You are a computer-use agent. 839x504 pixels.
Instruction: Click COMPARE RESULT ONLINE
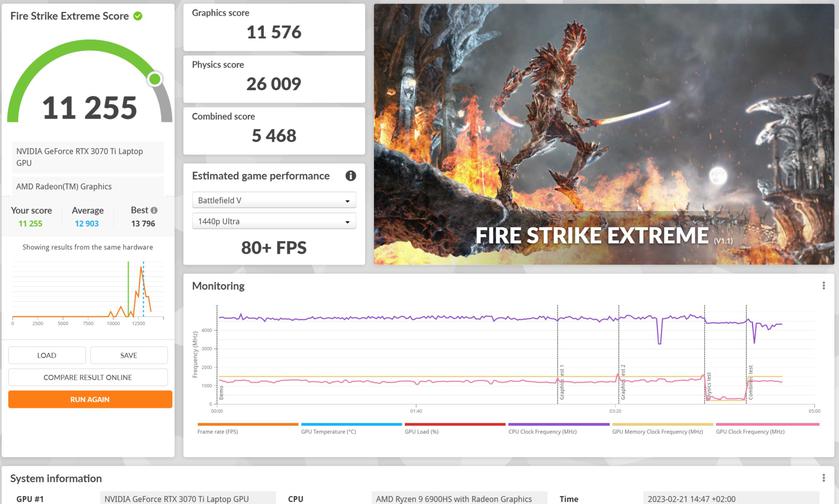tap(89, 377)
